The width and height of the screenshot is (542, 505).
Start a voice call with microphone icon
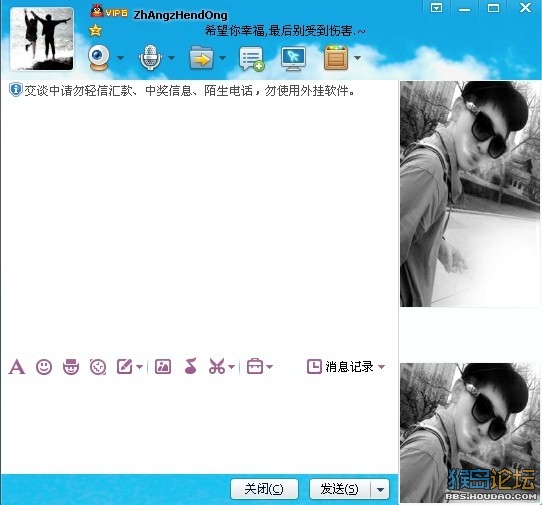(150, 57)
